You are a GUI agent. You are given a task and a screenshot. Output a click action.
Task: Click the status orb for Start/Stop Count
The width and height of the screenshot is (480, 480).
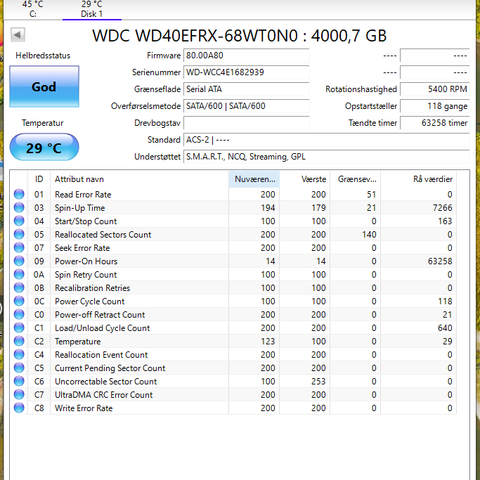[x=19, y=221]
